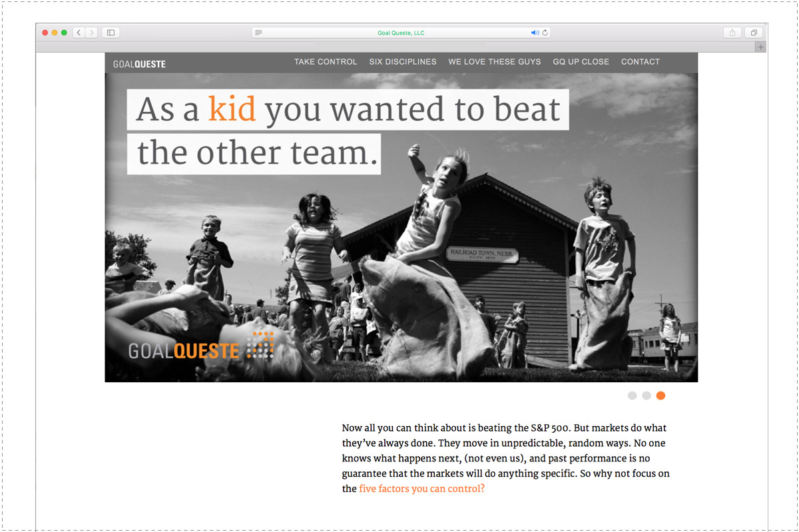Add a new tab with plus button
The width and height of the screenshot is (799, 532).
pos(761,47)
